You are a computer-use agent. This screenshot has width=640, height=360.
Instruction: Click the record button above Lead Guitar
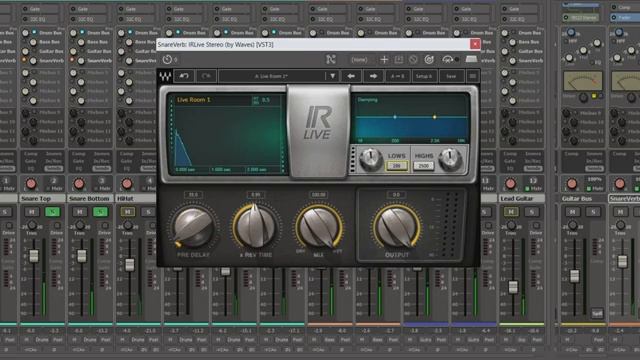[510, 184]
